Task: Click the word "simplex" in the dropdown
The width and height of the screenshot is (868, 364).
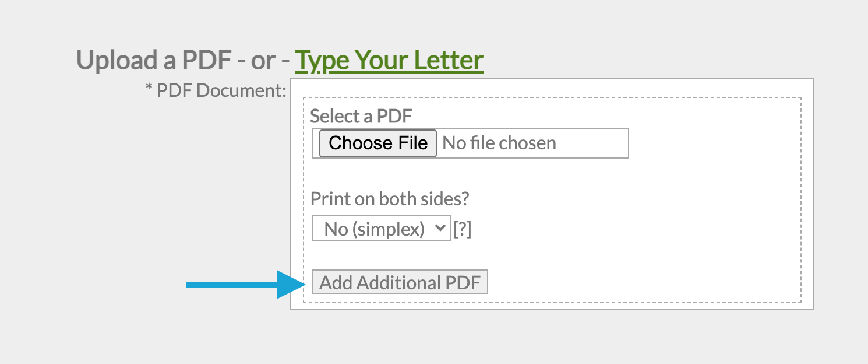Action: point(390,229)
